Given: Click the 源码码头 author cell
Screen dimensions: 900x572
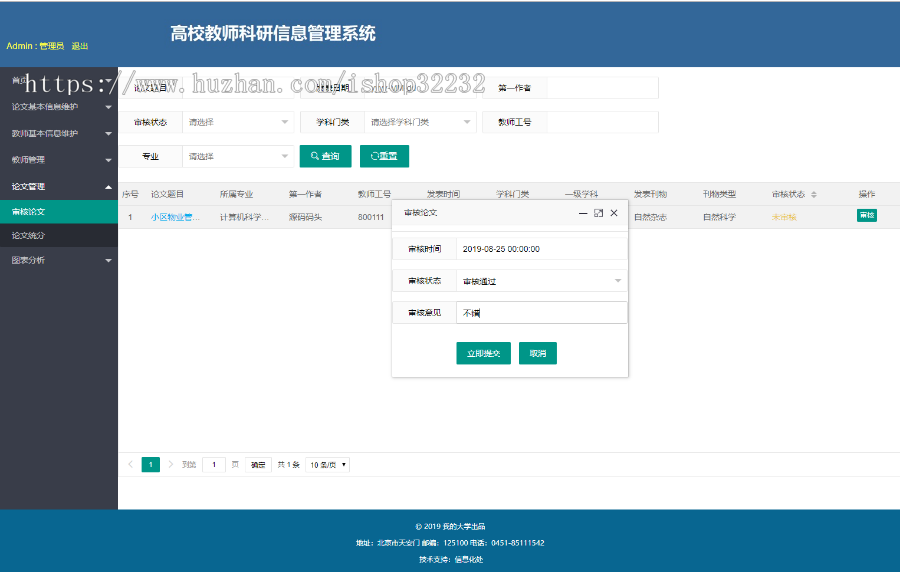Looking at the screenshot, I should point(305,217).
